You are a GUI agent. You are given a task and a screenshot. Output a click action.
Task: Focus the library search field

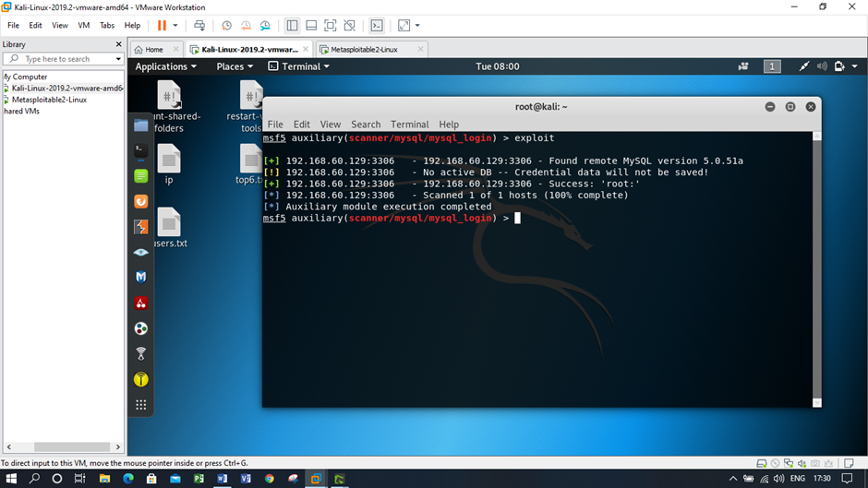62,59
